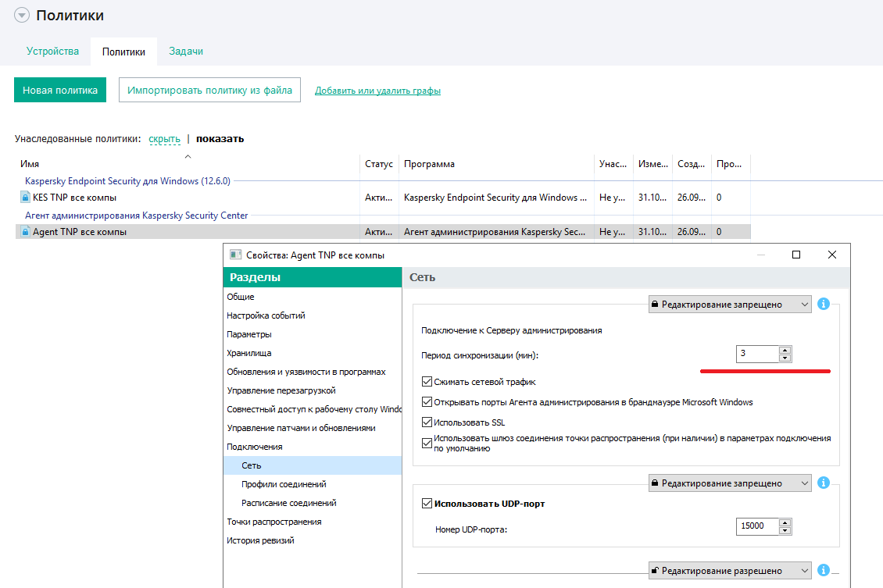Image resolution: width=883 pixels, height=588 pixels.
Task: Click Добавить или удалить графы link
Action: point(377,91)
